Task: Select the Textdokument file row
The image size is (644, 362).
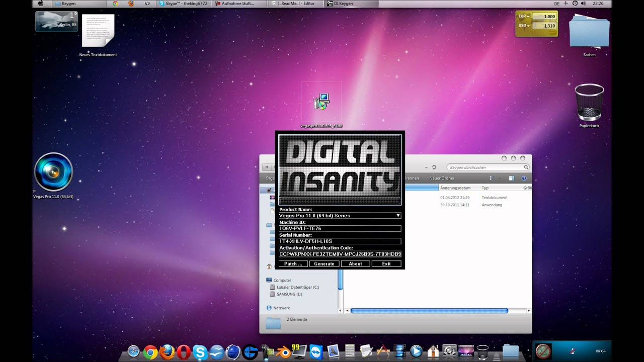Action: click(437, 198)
